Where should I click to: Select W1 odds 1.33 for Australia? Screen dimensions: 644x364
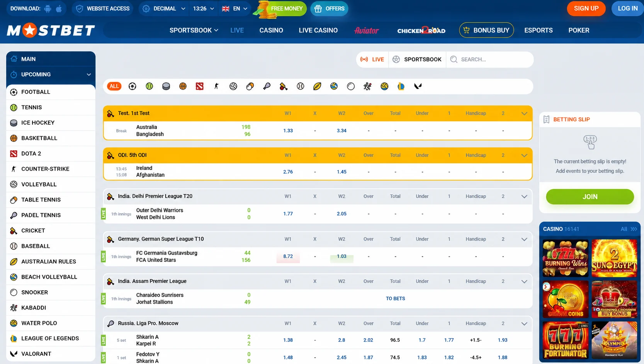click(288, 130)
